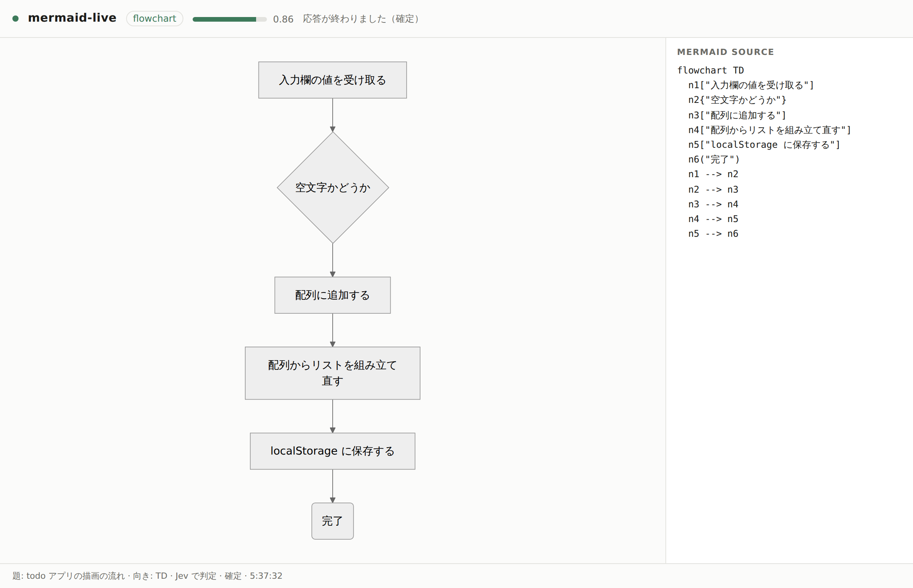Click source line n2 --> n3

[713, 190]
